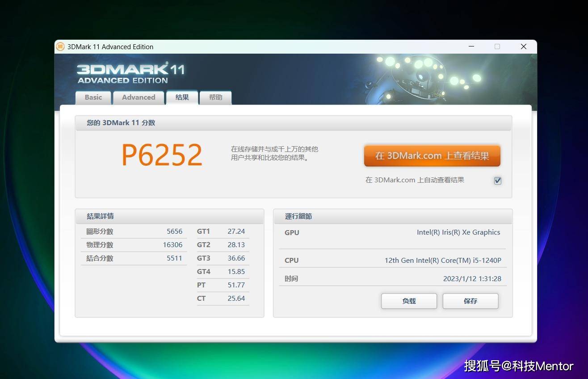Viewport: 588px width, 379px height.
Task: Minimize the 3DMark 11 window
Action: tap(471, 46)
